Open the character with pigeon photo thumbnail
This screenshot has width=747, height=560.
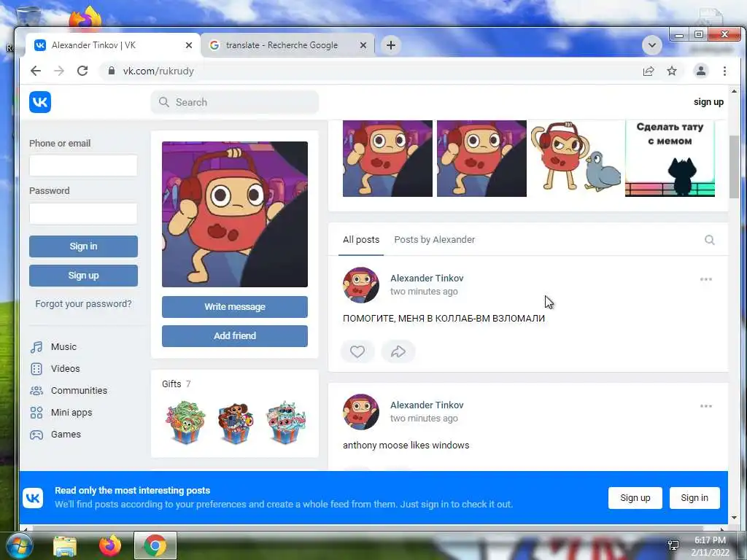(576, 158)
